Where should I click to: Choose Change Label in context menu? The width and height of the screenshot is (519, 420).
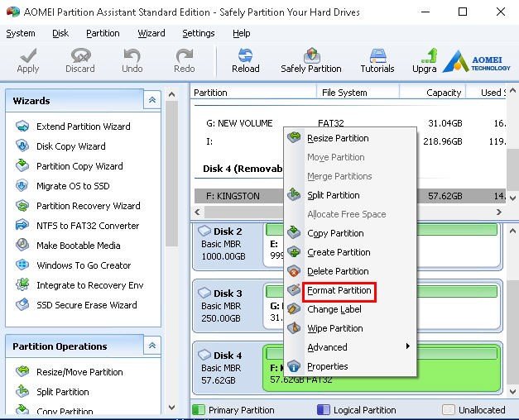click(350, 309)
